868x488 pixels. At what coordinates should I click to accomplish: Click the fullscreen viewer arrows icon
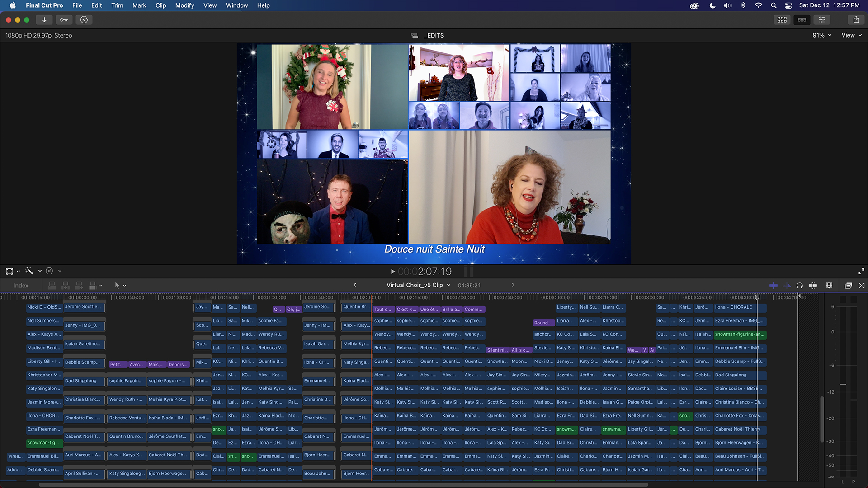click(x=861, y=272)
